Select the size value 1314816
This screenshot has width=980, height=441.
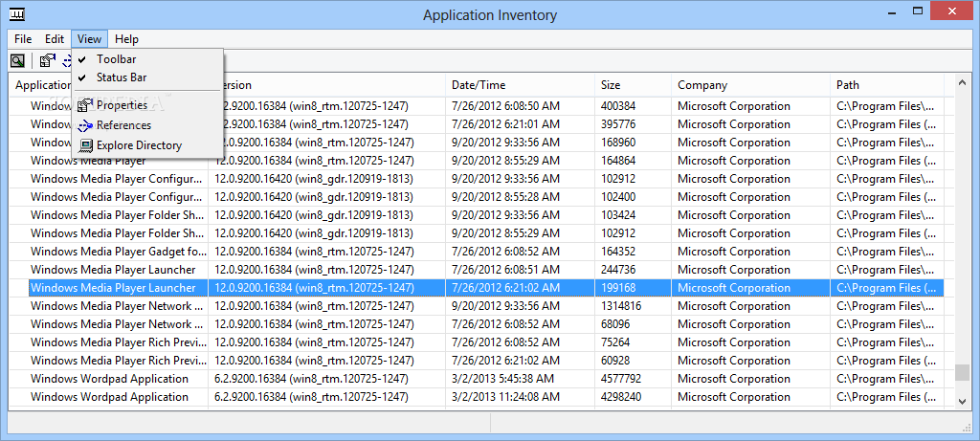click(621, 306)
